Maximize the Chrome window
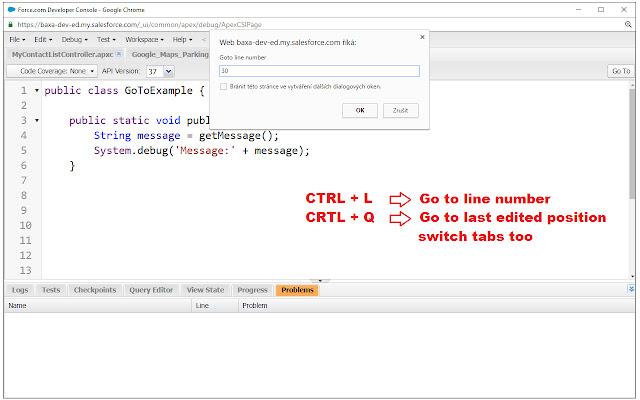 click(x=601, y=9)
